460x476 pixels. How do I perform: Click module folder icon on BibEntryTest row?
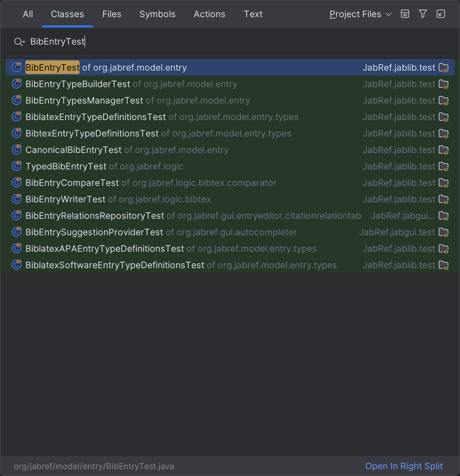(x=444, y=68)
